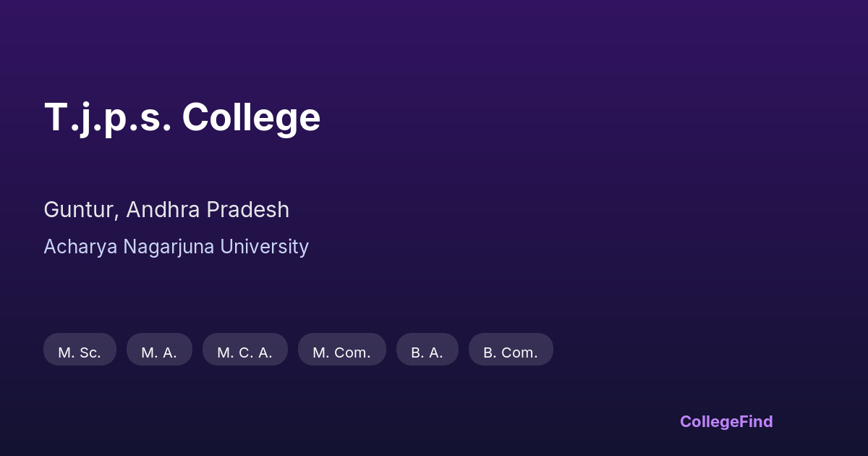This screenshot has height=456, width=868.
Task: Pick the M. Com. course tag
Action: [x=341, y=352]
